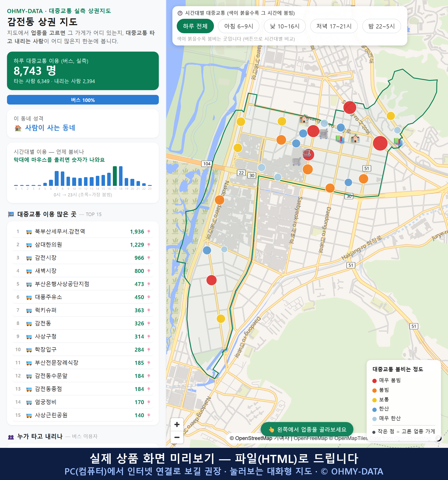Viewport: 448px width, 480px height.
Task: Click the 대중교통 붐비는 정도 legend title
Action: tap(398, 369)
